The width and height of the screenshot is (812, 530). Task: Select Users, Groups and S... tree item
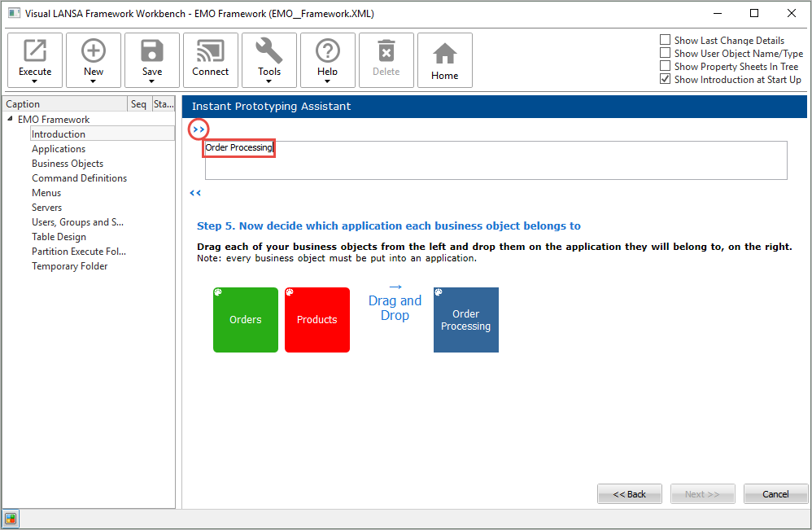(x=77, y=222)
